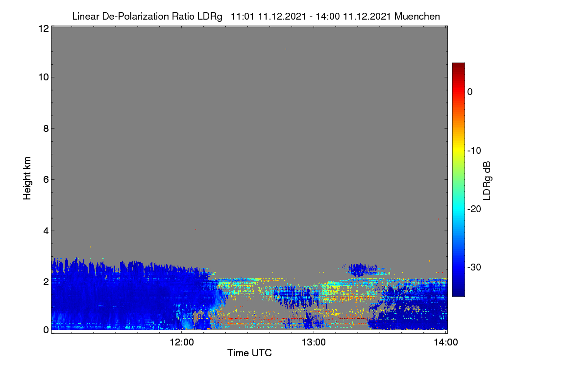Click the colorbar value -10
588x392 pixels.
coord(474,150)
